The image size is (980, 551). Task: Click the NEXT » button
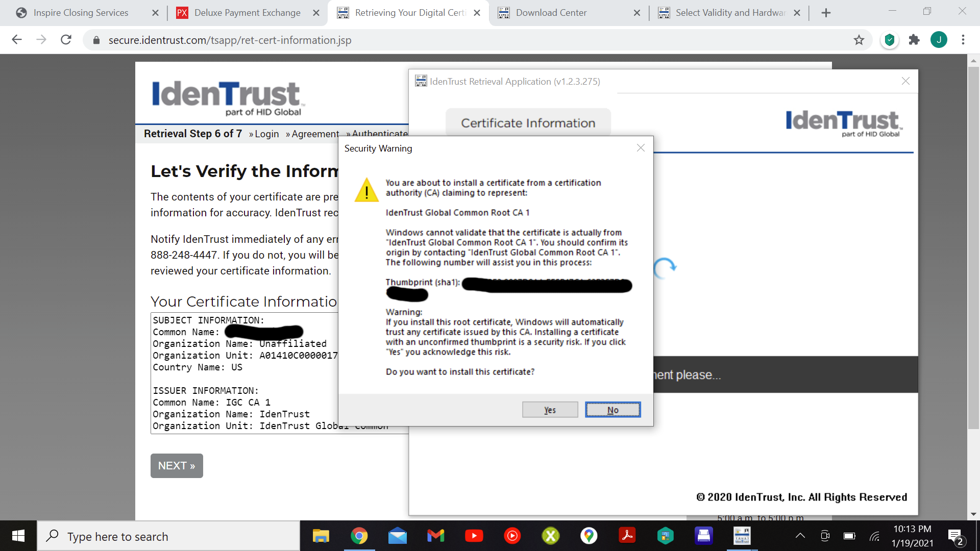pos(177,465)
